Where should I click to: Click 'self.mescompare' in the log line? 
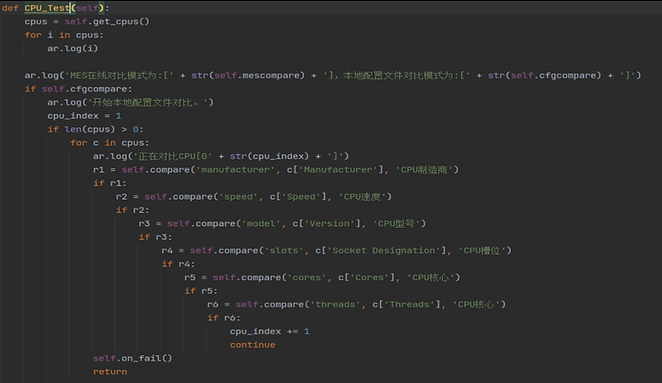[x=259, y=76]
